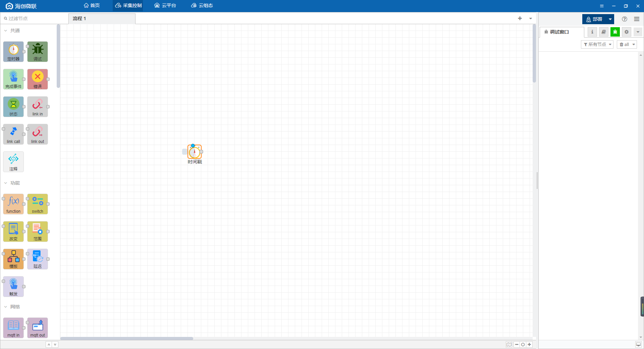Click the canvas vertical scrollbar
The image size is (644, 349).
[x=534, y=53]
